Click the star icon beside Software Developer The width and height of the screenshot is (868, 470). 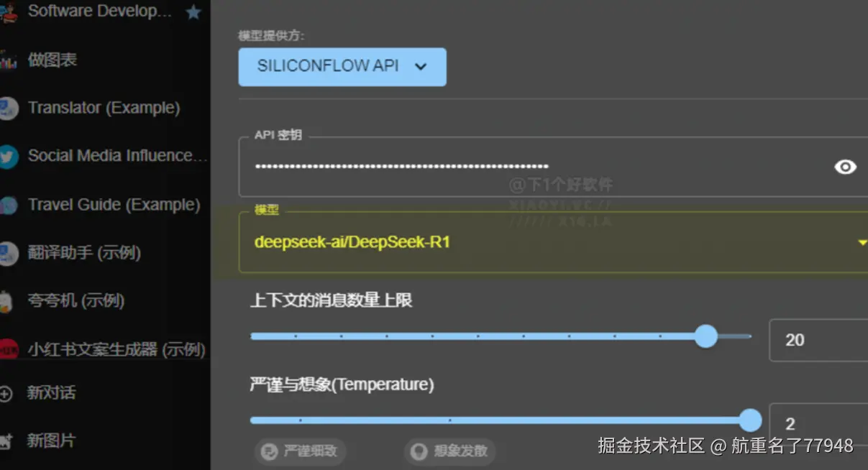tap(193, 12)
